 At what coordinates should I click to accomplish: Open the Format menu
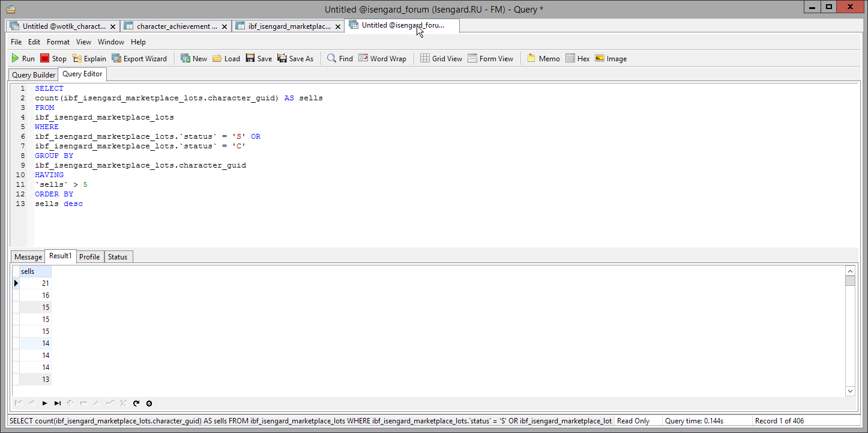pos(58,42)
